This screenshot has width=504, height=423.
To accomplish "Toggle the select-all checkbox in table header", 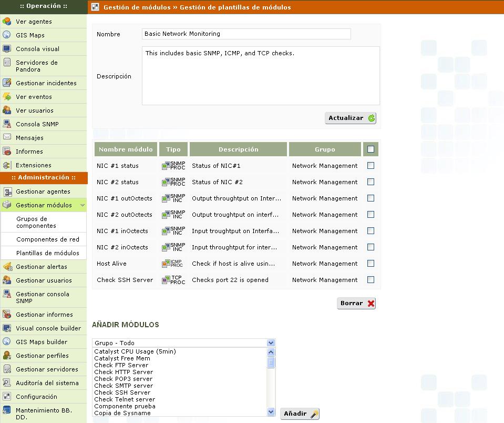I will coord(371,149).
